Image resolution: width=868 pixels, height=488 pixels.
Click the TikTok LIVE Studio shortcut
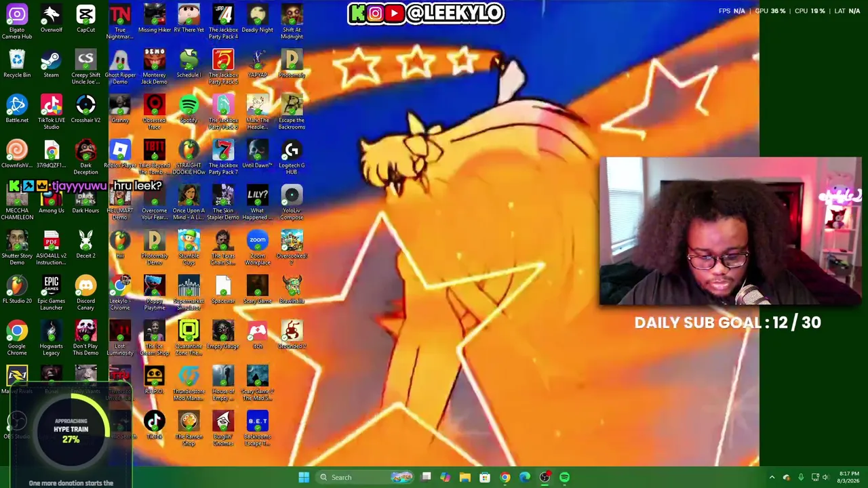52,112
